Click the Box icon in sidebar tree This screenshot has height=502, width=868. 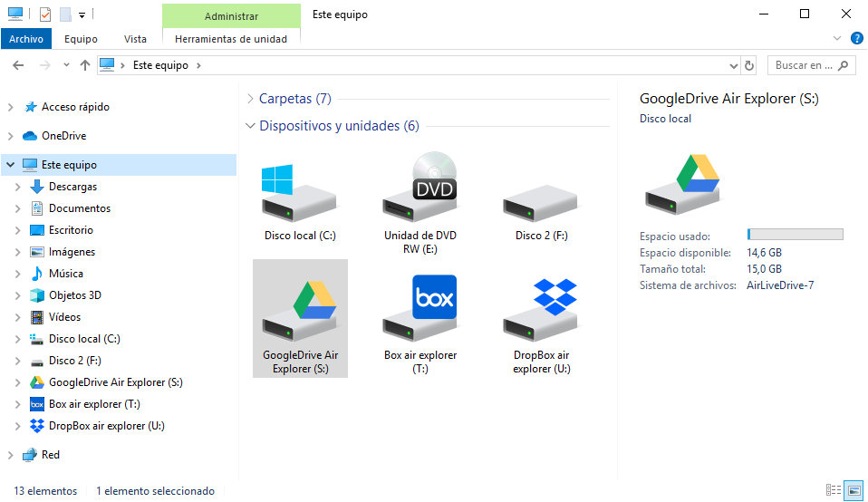(x=37, y=404)
